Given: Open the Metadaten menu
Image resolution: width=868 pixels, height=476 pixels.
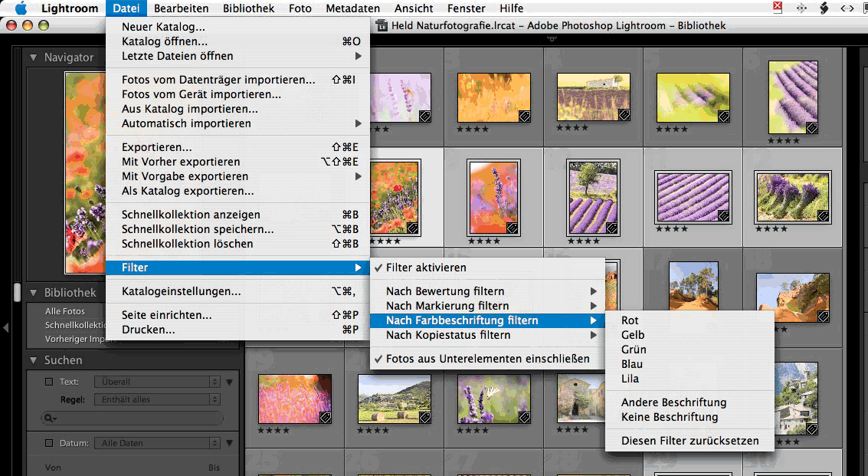Looking at the screenshot, I should tap(352, 8).
